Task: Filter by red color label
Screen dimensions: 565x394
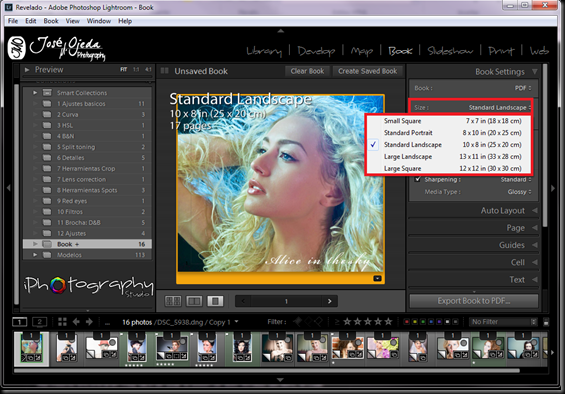Action: tap(407, 322)
